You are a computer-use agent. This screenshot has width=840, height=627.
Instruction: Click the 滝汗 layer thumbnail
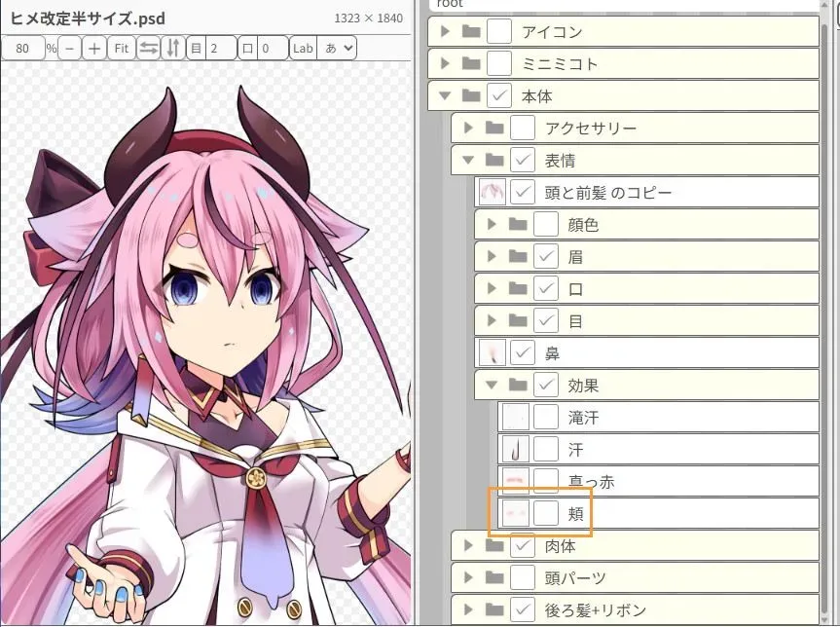(515, 418)
